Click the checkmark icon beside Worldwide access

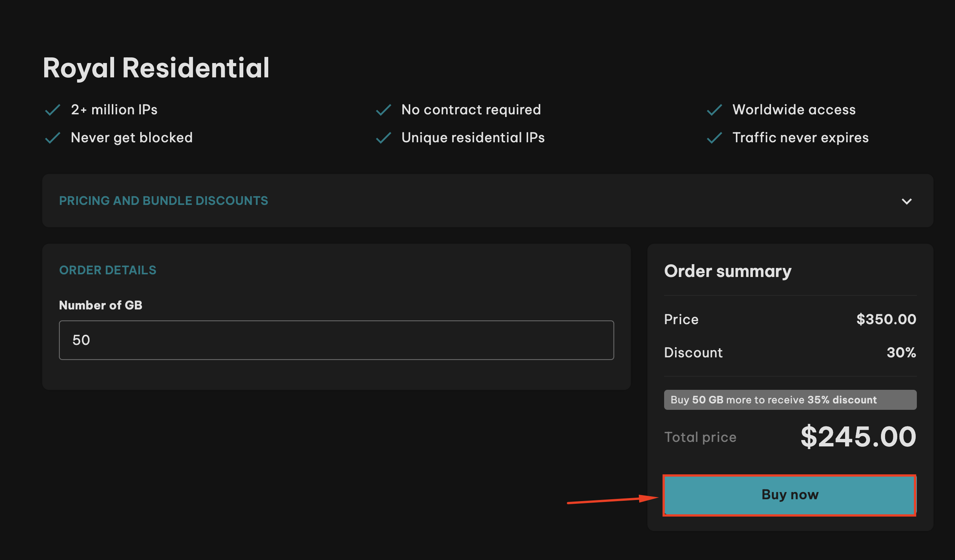click(714, 109)
